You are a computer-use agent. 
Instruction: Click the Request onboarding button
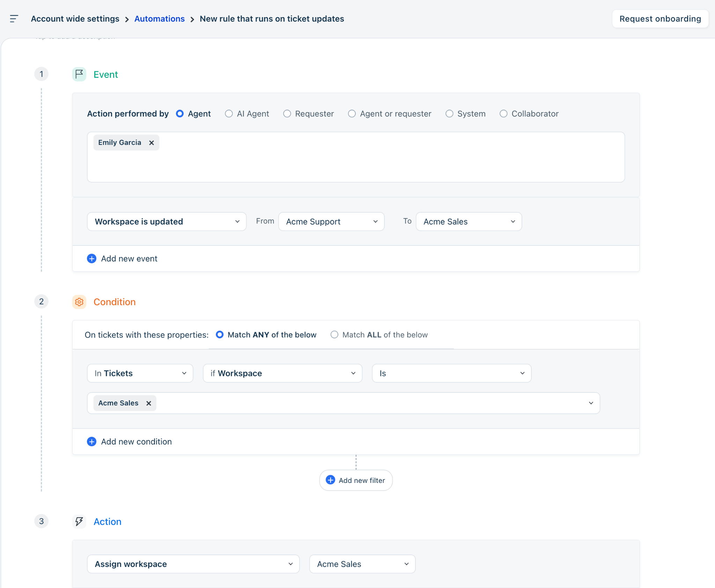point(660,19)
